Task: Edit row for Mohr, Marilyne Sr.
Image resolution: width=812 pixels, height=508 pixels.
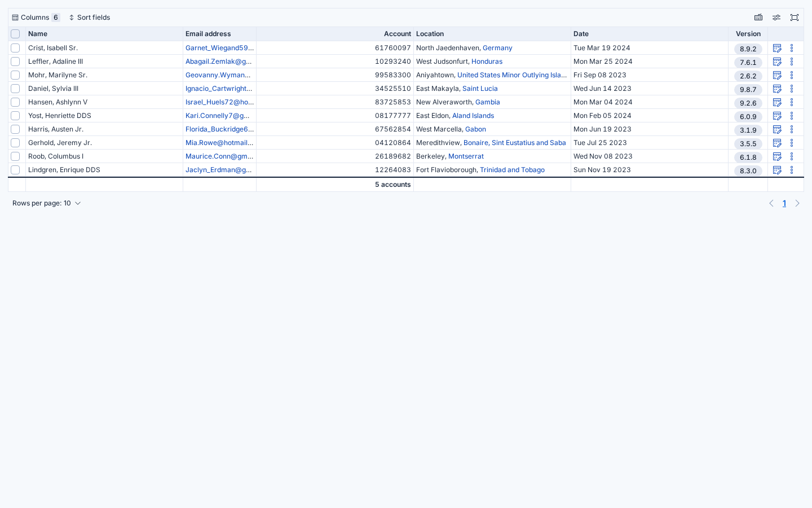Action: point(777,75)
